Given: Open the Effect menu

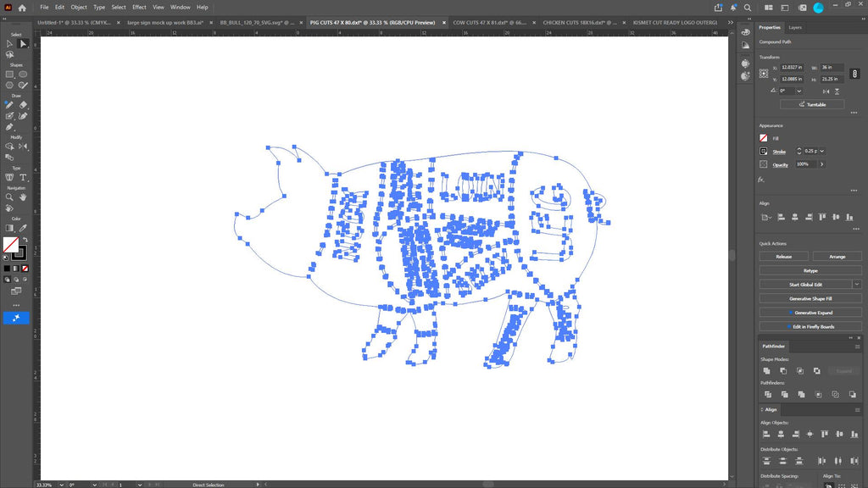Looking at the screenshot, I should point(139,7).
